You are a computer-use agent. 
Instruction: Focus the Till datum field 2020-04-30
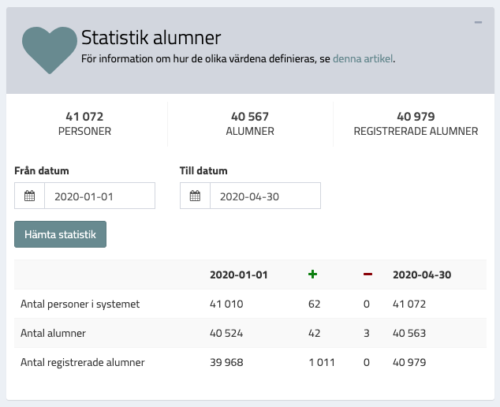point(265,196)
